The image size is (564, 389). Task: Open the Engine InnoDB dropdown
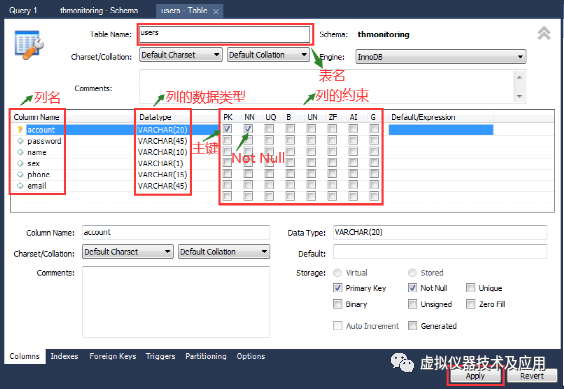(x=441, y=56)
